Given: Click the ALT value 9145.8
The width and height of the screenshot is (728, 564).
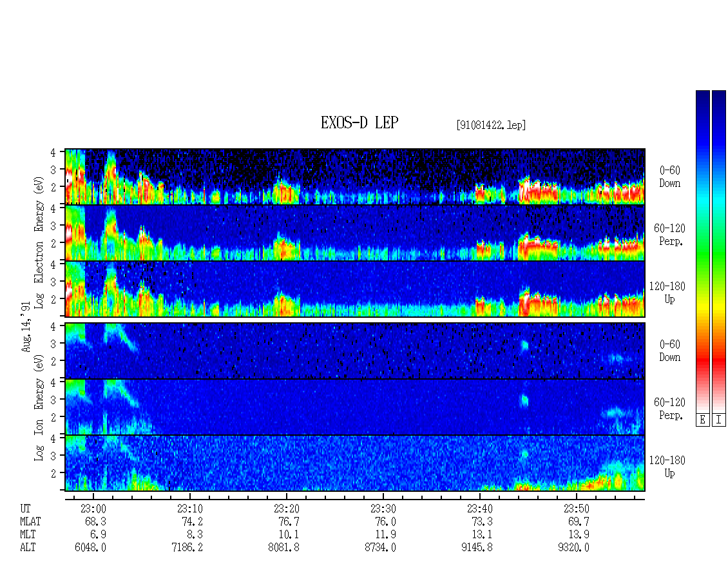Looking at the screenshot, I should tap(477, 548).
